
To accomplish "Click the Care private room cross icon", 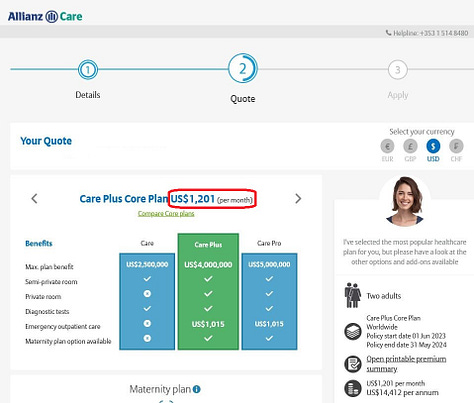I will (147, 294).
